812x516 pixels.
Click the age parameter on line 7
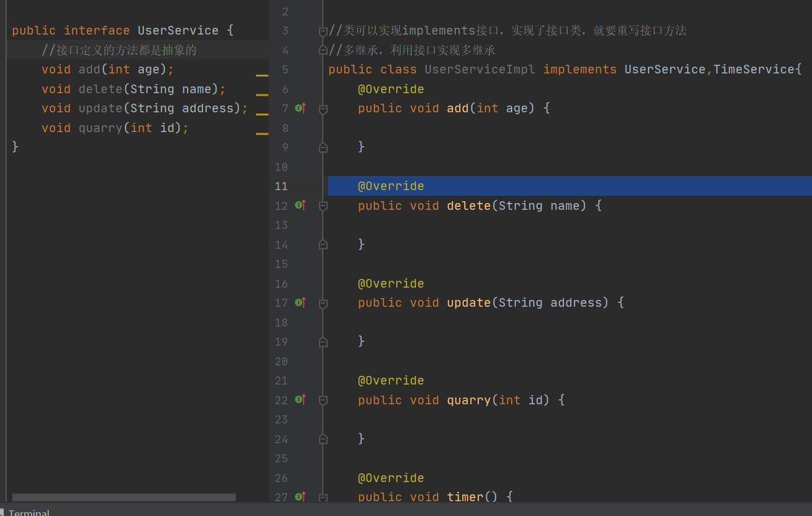pyautogui.click(x=517, y=108)
